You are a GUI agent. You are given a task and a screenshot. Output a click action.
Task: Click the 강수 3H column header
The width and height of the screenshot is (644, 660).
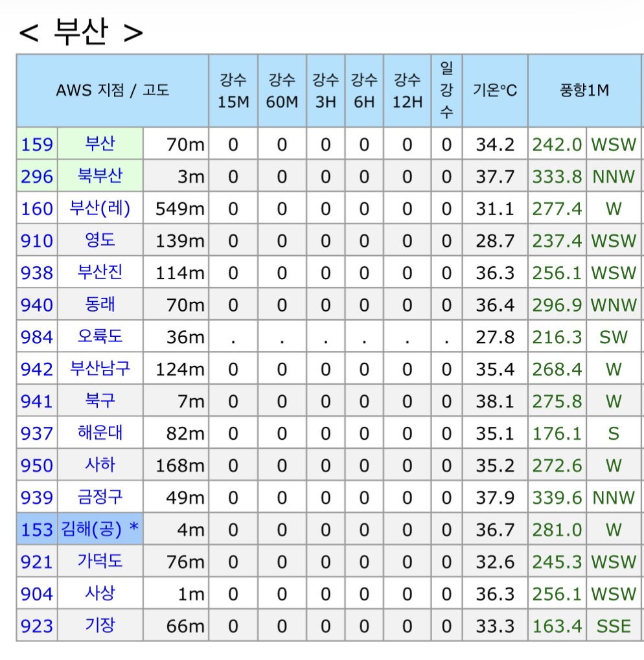tap(326, 91)
